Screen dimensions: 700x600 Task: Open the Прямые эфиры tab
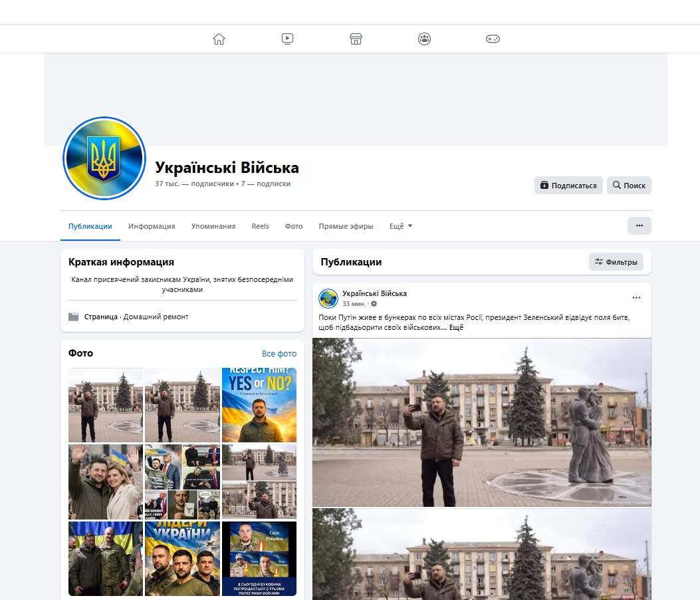tap(346, 226)
